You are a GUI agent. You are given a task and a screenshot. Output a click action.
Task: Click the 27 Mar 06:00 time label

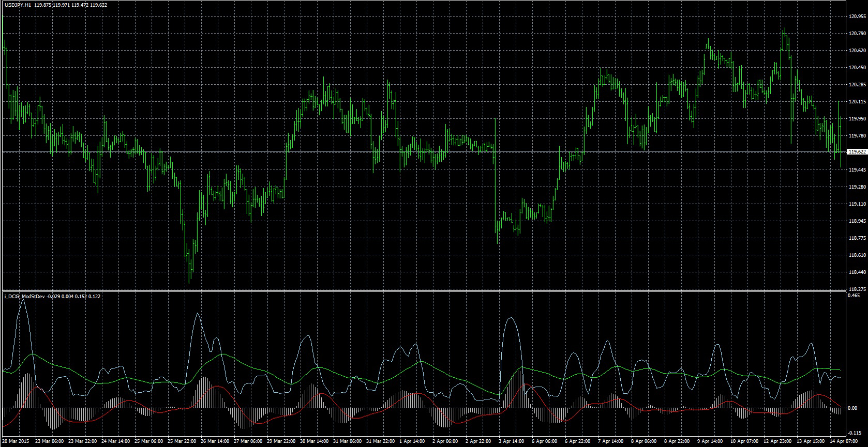pyautogui.click(x=249, y=441)
